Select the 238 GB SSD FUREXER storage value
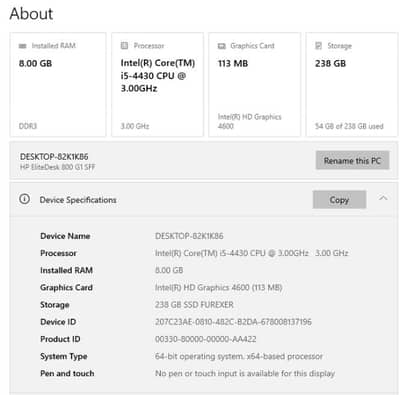Image resolution: width=400 pixels, height=395 pixels. coord(194,305)
